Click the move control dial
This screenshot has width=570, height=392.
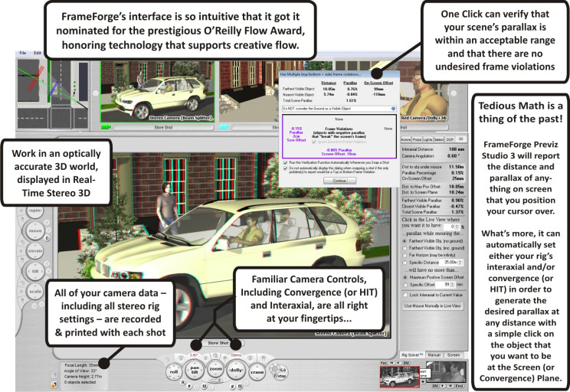tap(35, 231)
